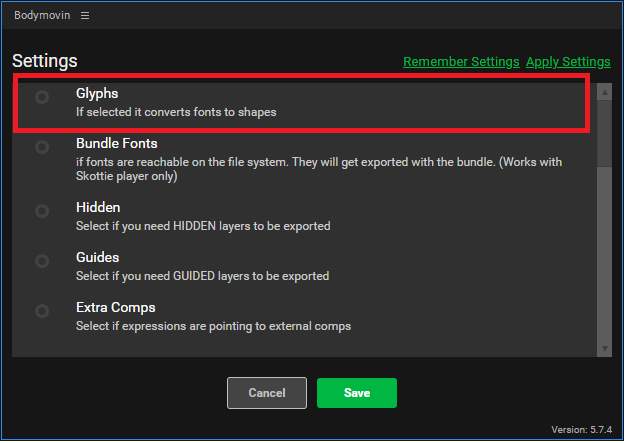Click the Extra Comps setting title

[115, 307]
